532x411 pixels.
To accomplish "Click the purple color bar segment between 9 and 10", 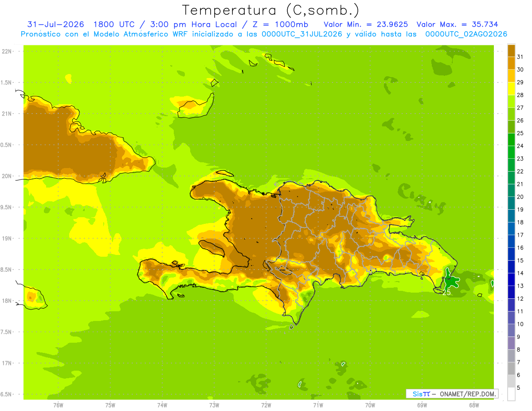I will (511, 330).
